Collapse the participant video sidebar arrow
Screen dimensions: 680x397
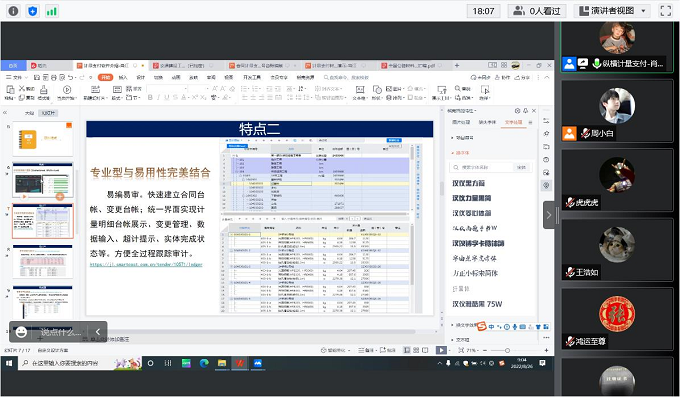(x=549, y=215)
